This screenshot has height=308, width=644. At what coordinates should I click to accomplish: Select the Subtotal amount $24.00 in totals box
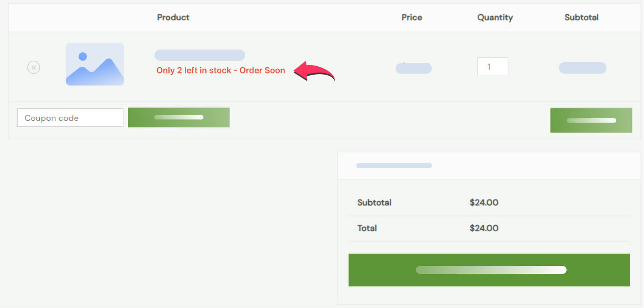[484, 202]
